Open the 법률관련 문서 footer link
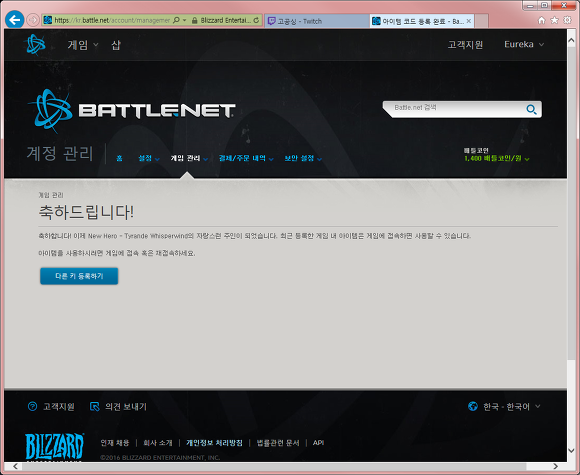 (278, 443)
